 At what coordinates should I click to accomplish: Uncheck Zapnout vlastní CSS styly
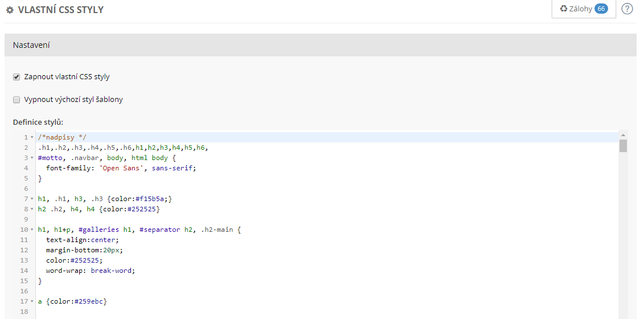17,77
